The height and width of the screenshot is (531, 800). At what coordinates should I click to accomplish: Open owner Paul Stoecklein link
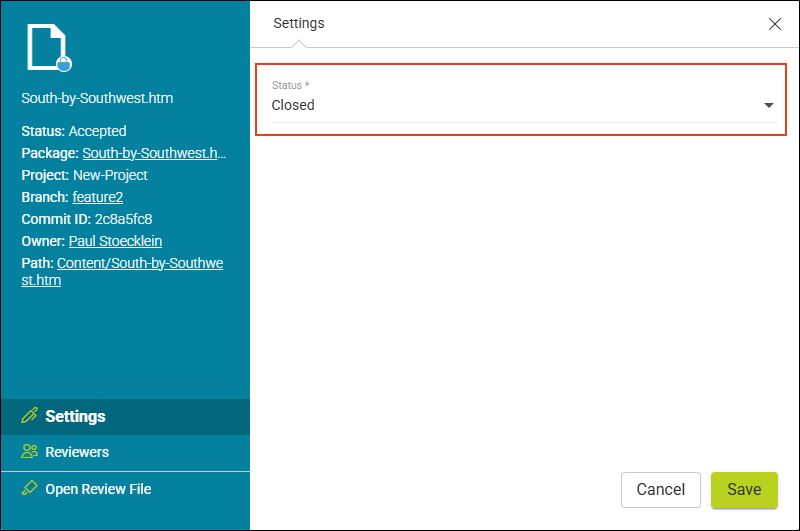point(115,241)
